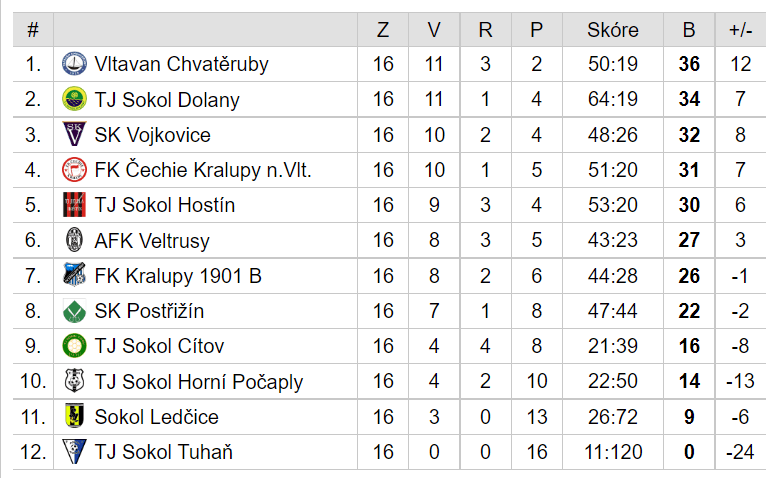Click the FK Kralupy 1901 B logo
This screenshot has width=772, height=478.
tap(74, 275)
